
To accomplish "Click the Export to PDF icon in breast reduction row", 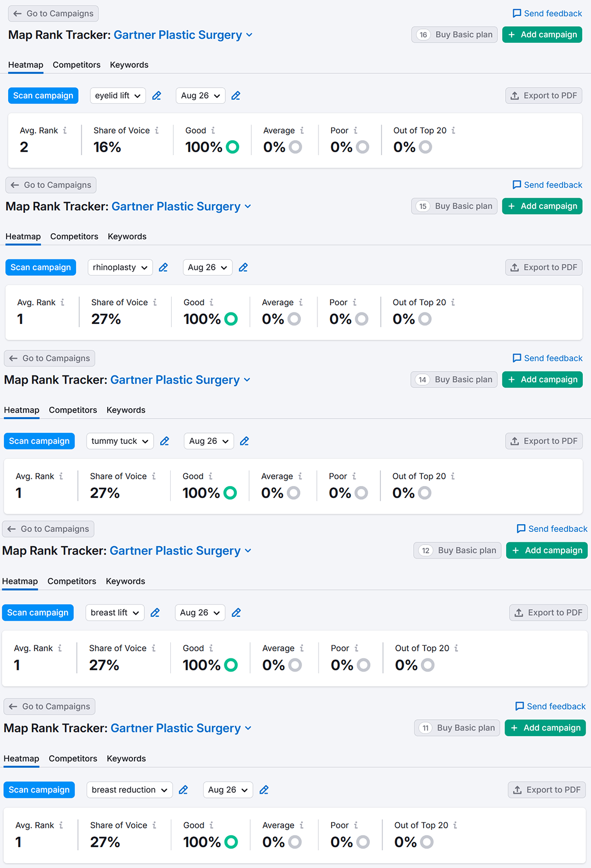I will (517, 790).
